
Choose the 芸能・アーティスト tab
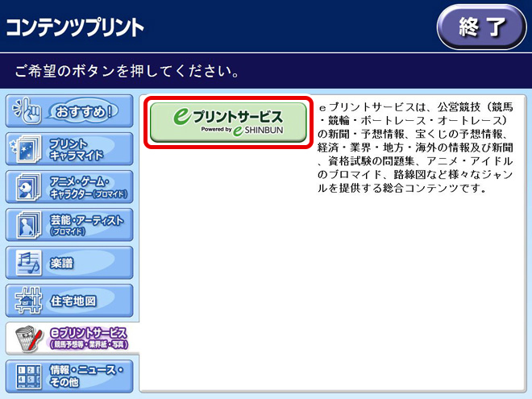pyautogui.click(x=69, y=225)
